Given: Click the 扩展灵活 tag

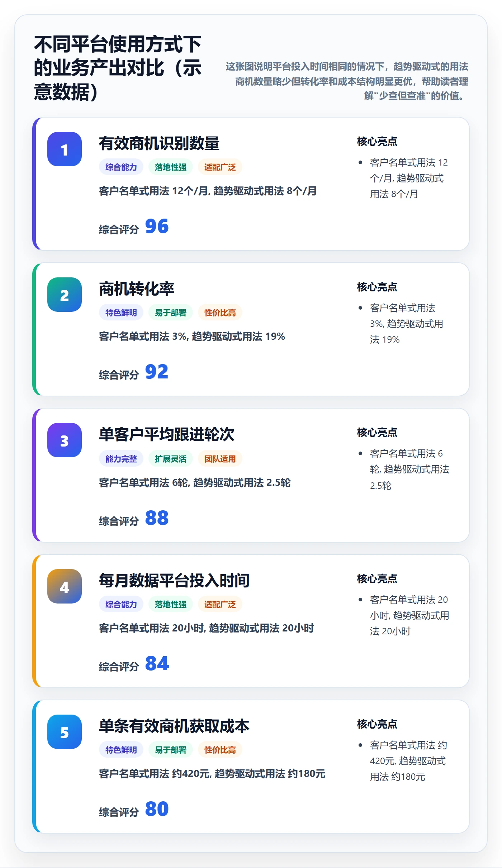Looking at the screenshot, I should 171,459.
